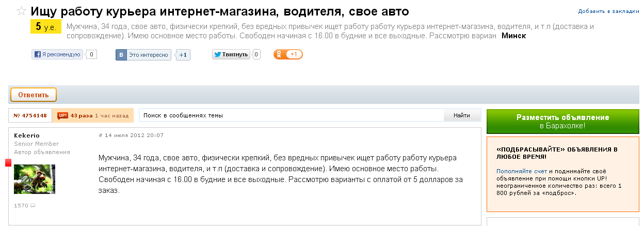
Task: Click the UP! speech bubble icon
Action: [62, 115]
